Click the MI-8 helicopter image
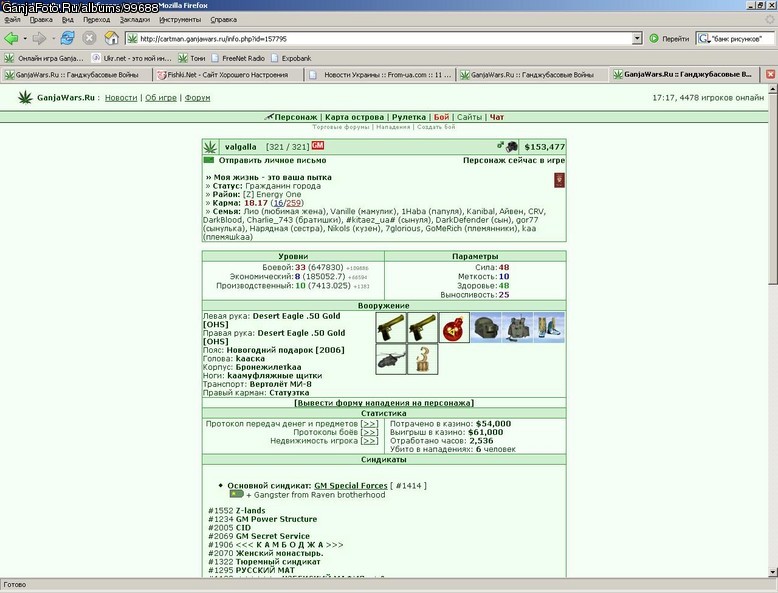778x593 pixels. pos(391,359)
